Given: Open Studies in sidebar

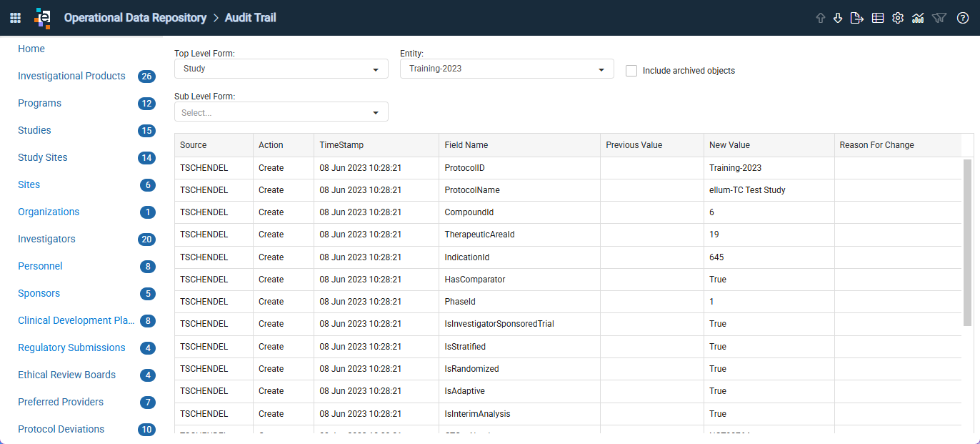Looking at the screenshot, I should [34, 130].
